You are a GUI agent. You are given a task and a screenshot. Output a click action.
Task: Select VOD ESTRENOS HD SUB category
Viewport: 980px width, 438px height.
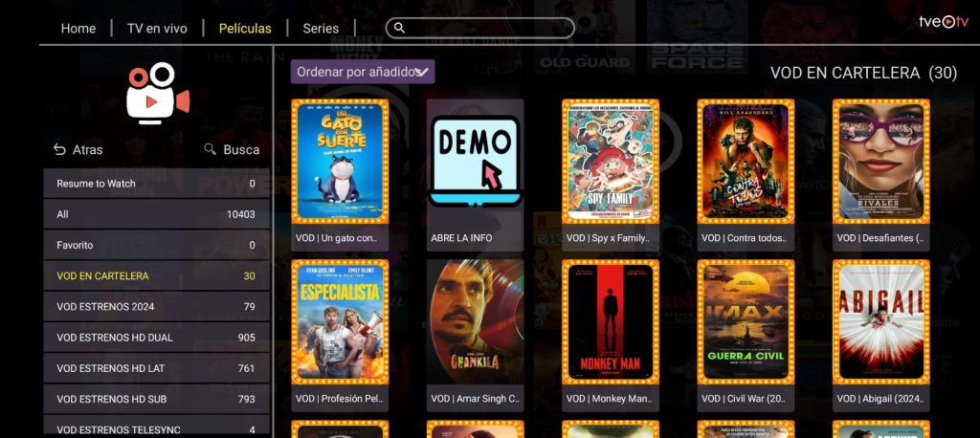(x=156, y=399)
